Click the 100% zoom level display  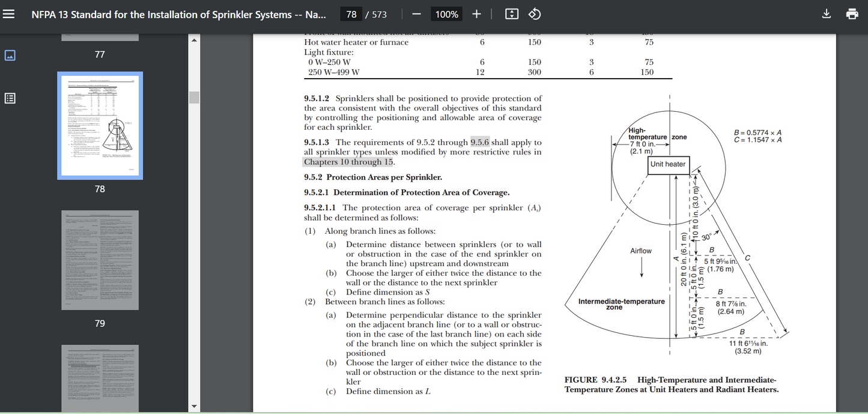coord(446,13)
